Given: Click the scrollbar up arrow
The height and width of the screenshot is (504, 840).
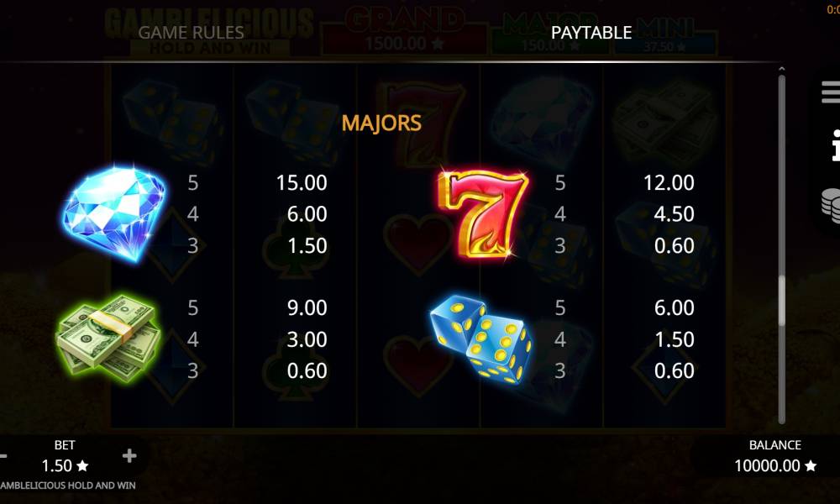Looking at the screenshot, I should pos(781,69).
